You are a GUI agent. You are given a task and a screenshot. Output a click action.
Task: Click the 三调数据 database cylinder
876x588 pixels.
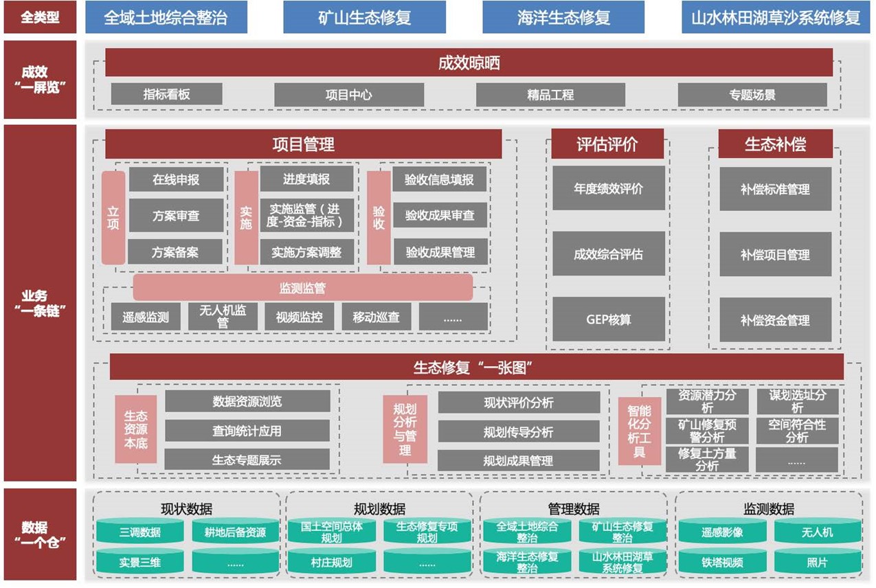point(139,532)
